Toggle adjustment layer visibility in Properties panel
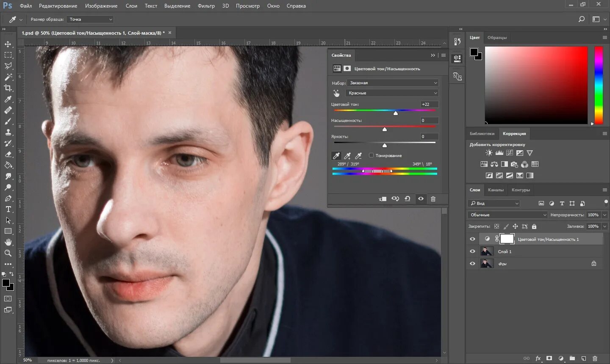The width and height of the screenshot is (610, 364). click(x=421, y=199)
